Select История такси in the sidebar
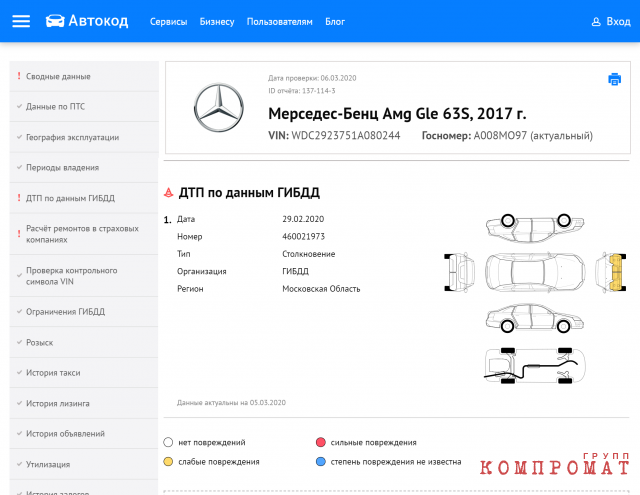Image resolution: width=640 pixels, height=495 pixels. click(x=84, y=373)
